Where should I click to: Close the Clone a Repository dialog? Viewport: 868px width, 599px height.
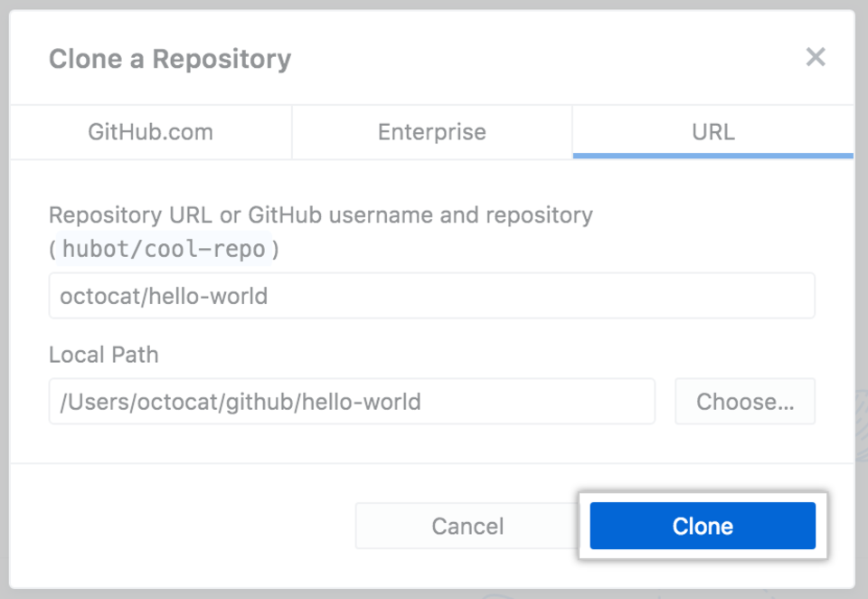pyautogui.click(x=816, y=57)
